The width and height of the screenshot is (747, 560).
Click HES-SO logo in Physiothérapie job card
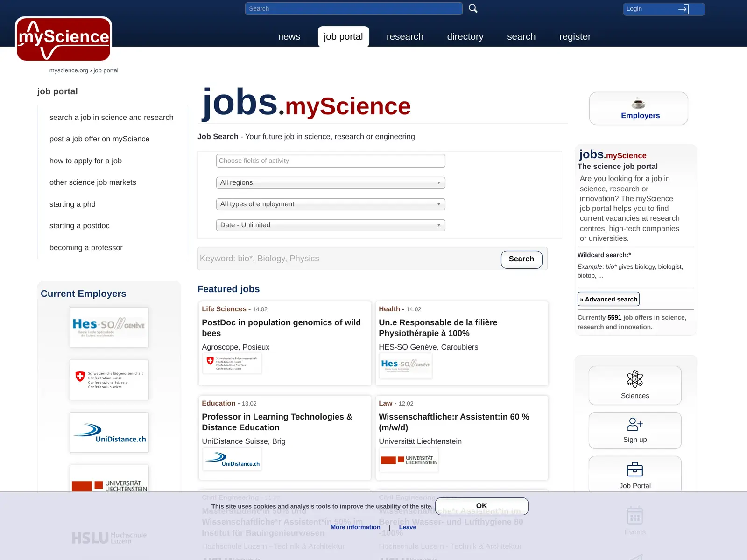(406, 365)
